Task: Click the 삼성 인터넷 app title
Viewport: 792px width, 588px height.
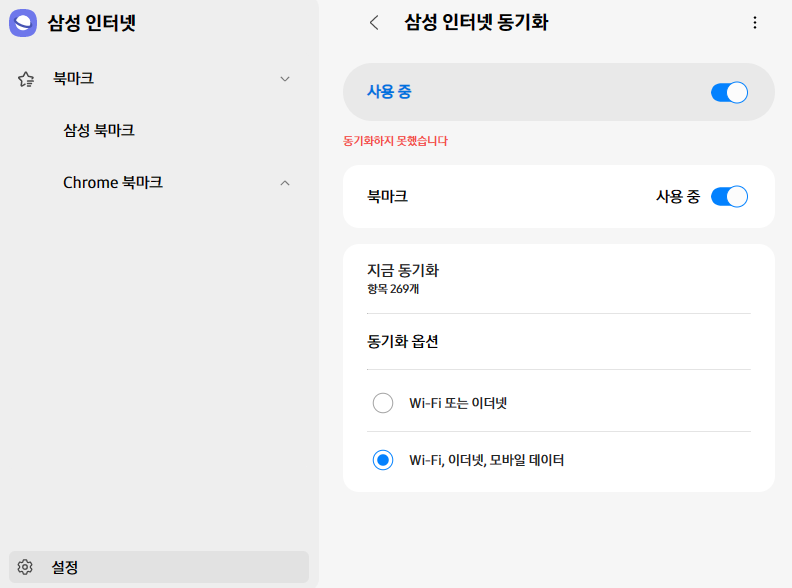Action: [x=91, y=23]
